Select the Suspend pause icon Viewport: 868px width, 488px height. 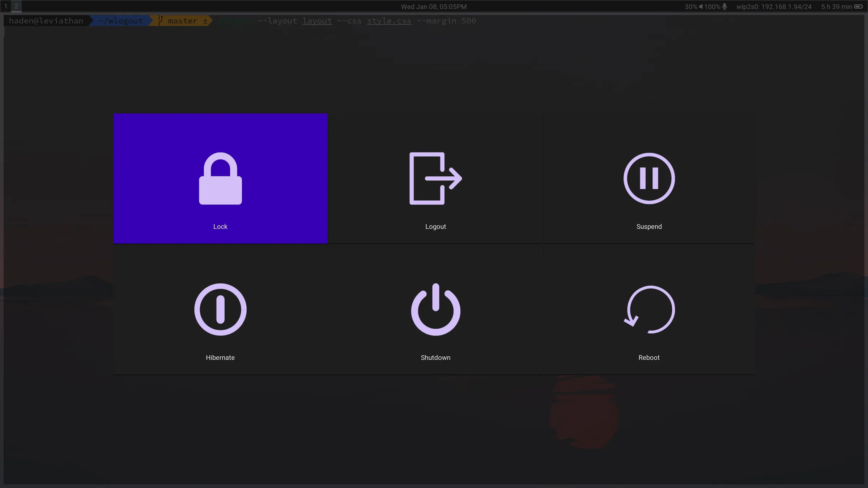pos(648,179)
